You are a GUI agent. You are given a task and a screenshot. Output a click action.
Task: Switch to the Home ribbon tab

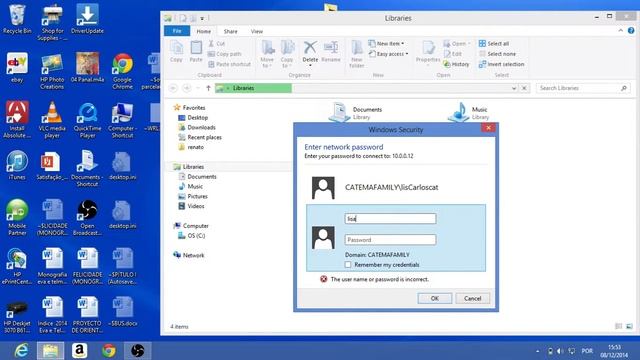204,31
